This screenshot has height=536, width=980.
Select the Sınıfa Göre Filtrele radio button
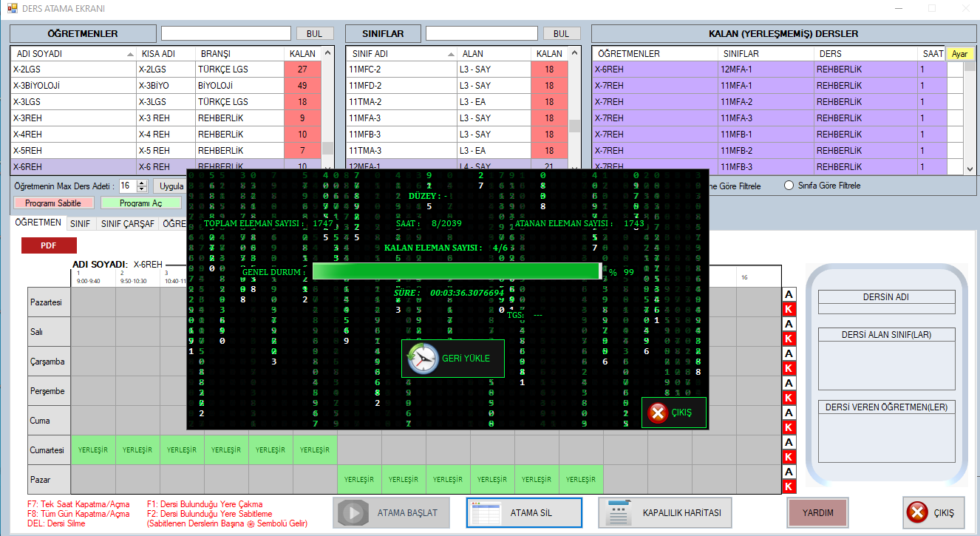coord(789,186)
